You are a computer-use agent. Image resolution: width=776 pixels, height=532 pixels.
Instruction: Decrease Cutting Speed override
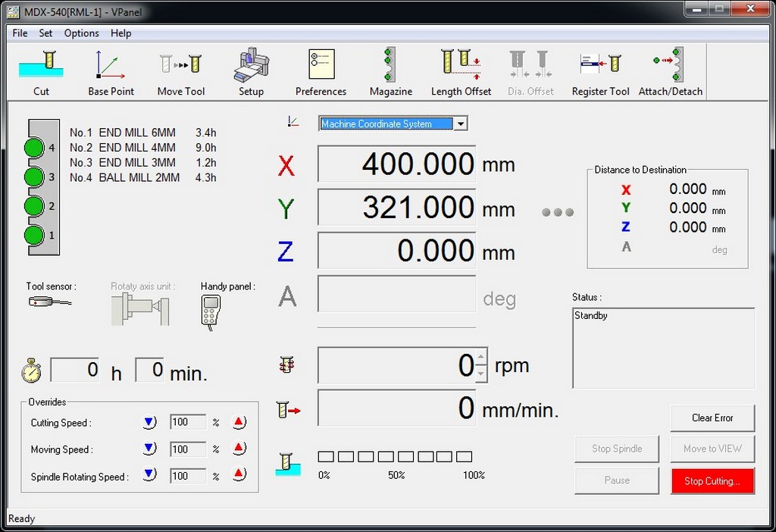[x=149, y=422]
